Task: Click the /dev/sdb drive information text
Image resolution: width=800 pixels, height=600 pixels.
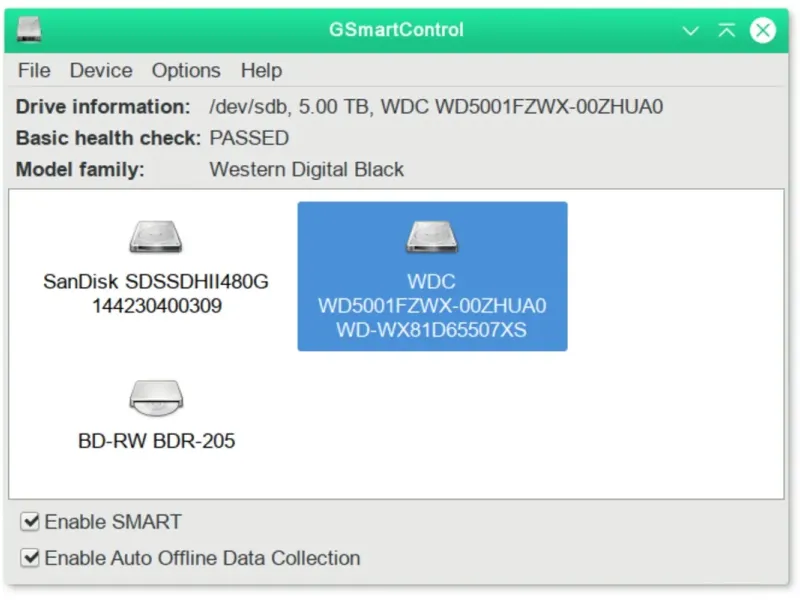Action: coord(436,107)
